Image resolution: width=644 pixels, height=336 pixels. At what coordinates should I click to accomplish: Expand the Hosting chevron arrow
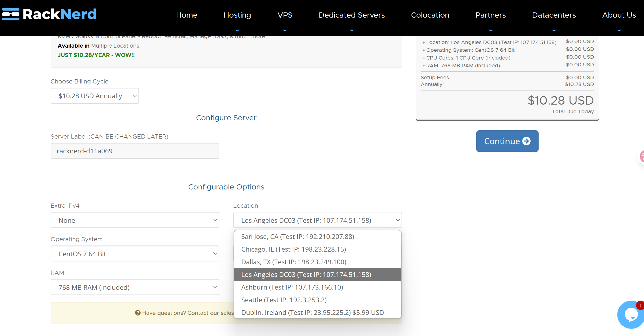coord(237,30)
